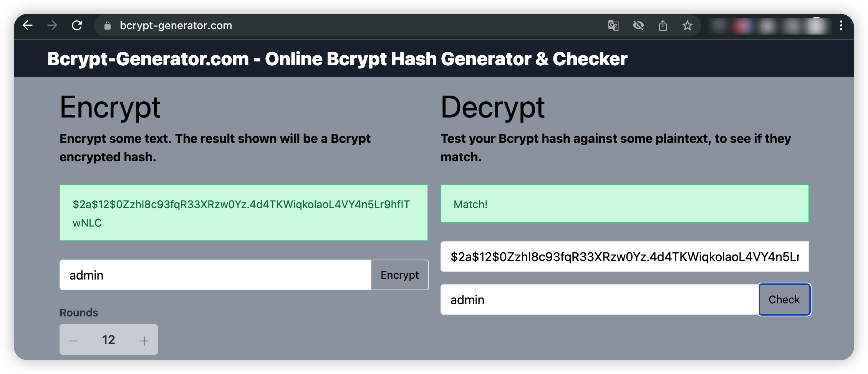Click the Check button

click(x=784, y=300)
